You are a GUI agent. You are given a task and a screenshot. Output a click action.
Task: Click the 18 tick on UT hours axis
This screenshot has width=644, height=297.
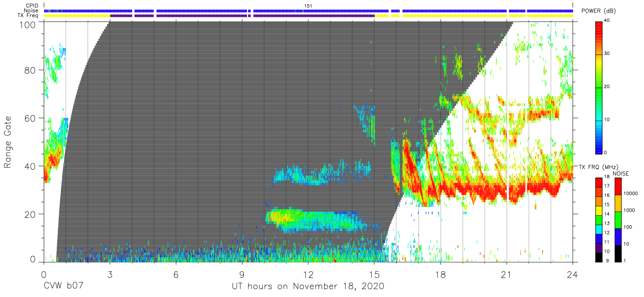coord(441,274)
